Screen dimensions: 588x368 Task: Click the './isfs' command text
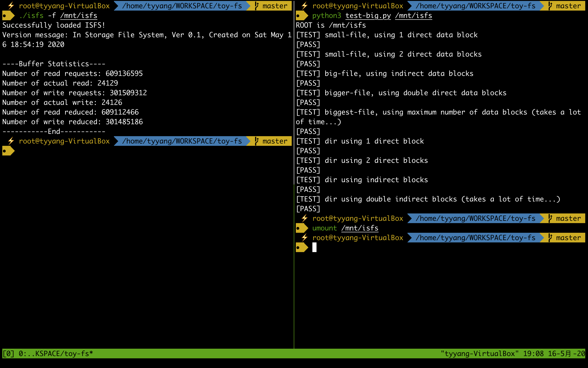[31, 16]
